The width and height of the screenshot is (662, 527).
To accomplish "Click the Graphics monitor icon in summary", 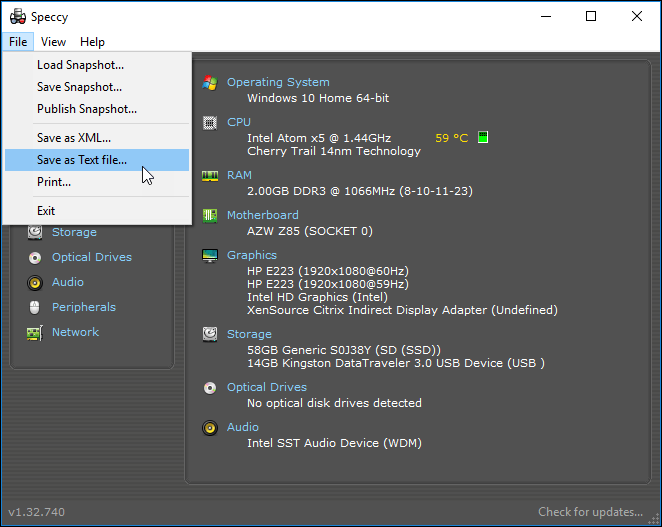I will coord(210,256).
